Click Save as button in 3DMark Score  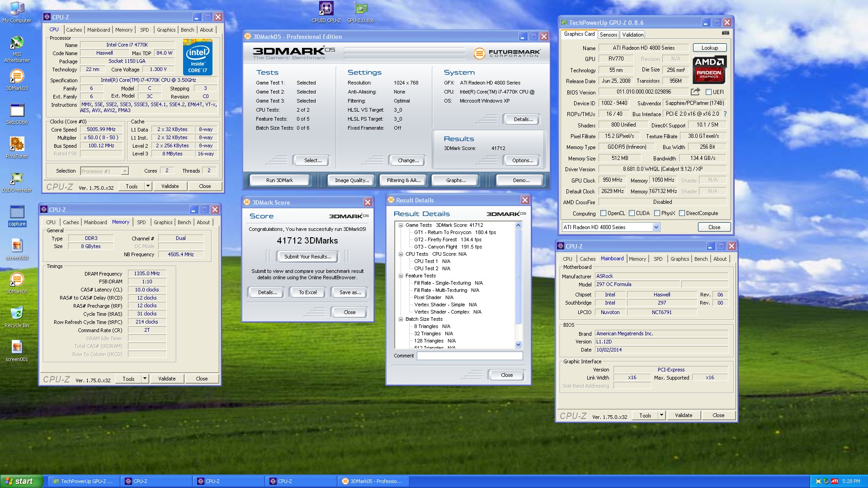350,292
